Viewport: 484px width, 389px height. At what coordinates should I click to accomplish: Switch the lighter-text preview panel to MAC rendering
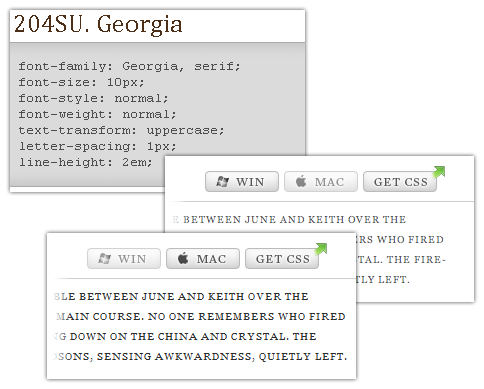coord(321,182)
